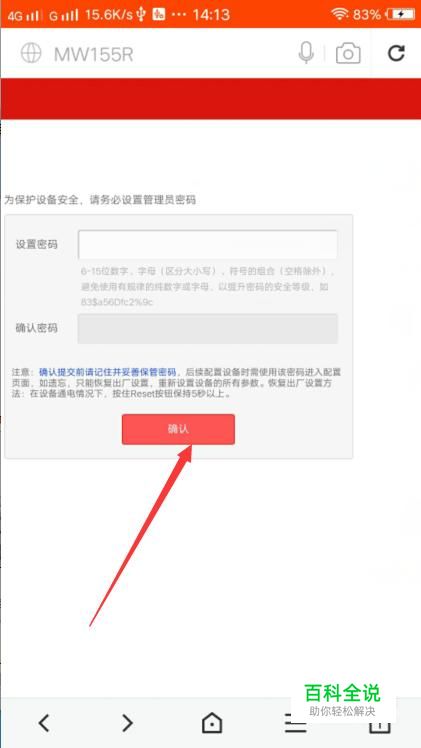Image resolution: width=421 pixels, height=748 pixels.
Task: Open the browser home page icon
Action: (212, 723)
